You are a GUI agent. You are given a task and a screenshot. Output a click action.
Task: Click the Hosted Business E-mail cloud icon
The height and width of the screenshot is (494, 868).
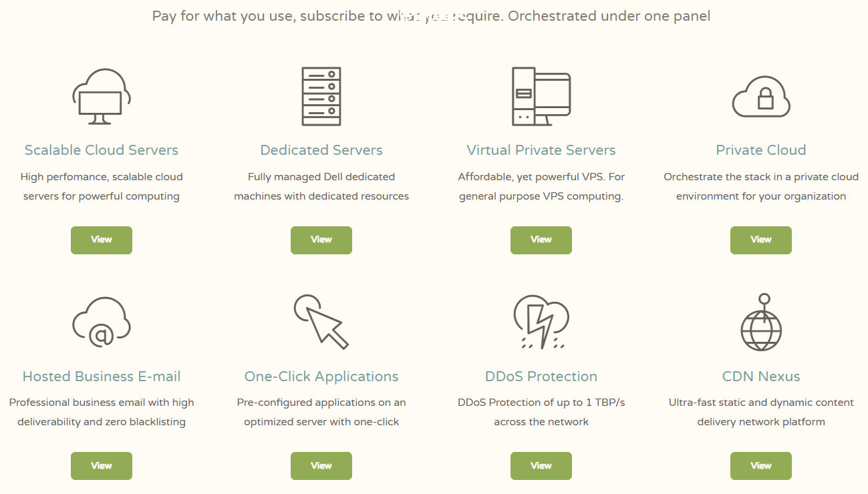click(x=102, y=322)
